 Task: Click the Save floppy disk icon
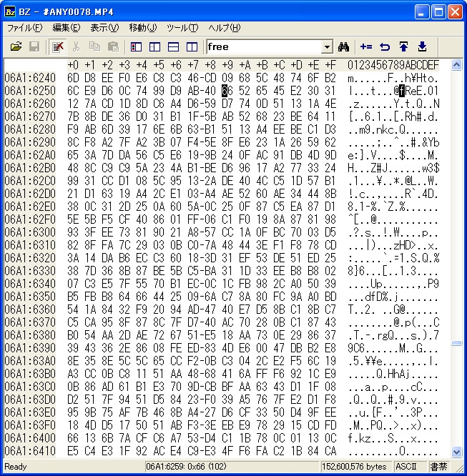[34, 46]
